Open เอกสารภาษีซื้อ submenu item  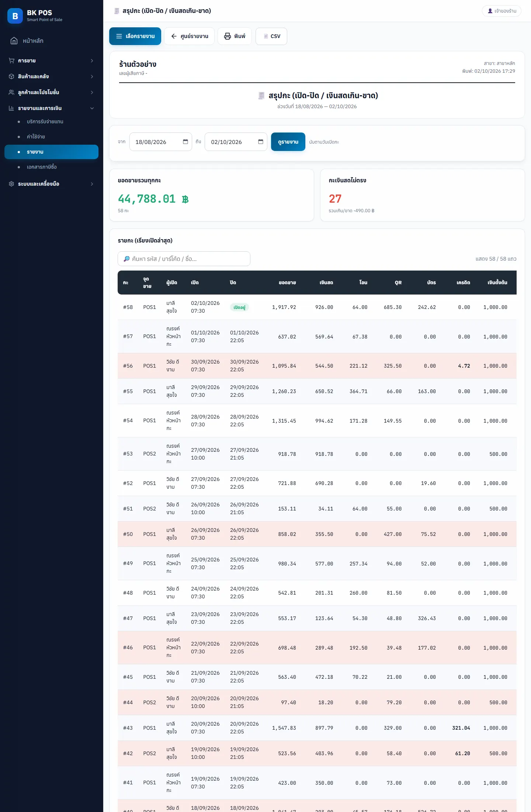tap(51, 167)
